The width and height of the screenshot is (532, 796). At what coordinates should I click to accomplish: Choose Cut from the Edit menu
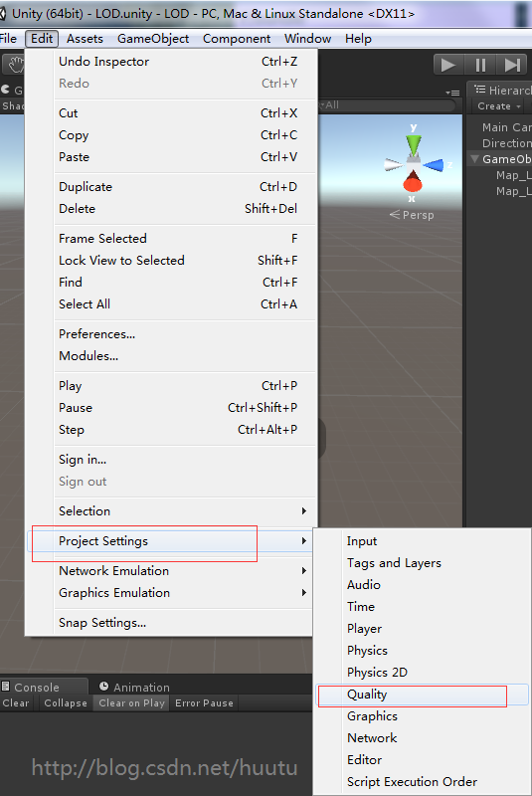click(170, 113)
